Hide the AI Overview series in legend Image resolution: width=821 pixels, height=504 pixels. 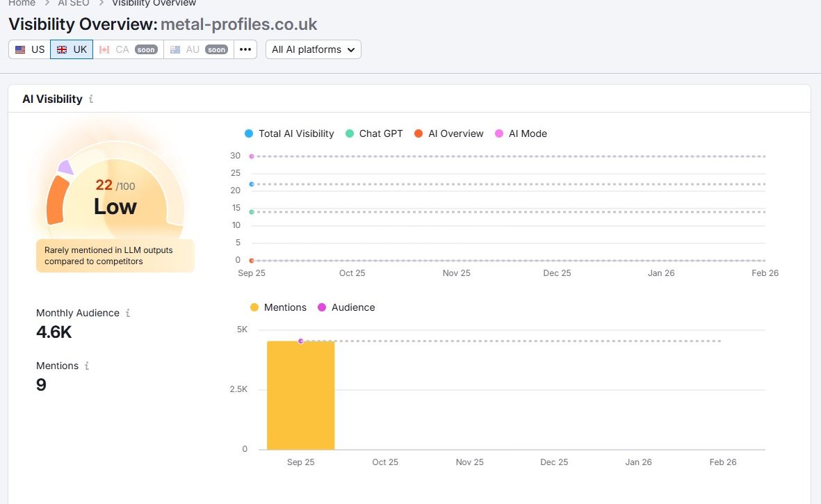click(x=448, y=133)
